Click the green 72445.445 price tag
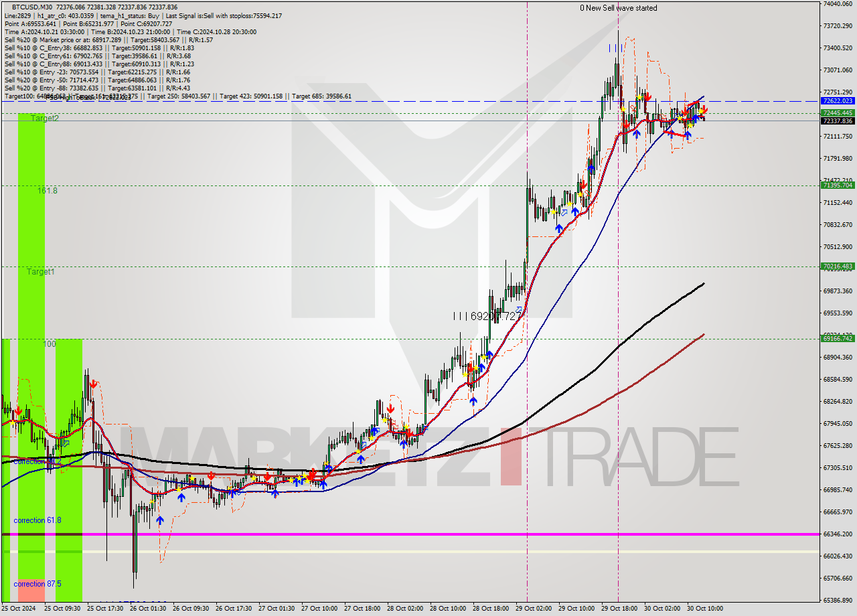 coord(838,112)
